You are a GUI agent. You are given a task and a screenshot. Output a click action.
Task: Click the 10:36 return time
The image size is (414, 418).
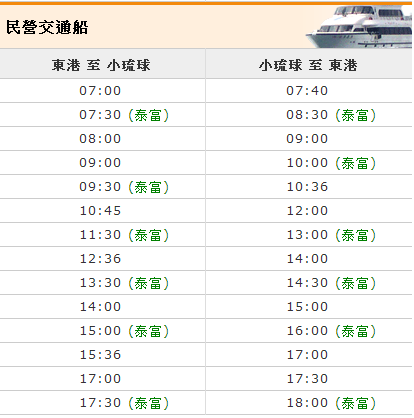[307, 187]
